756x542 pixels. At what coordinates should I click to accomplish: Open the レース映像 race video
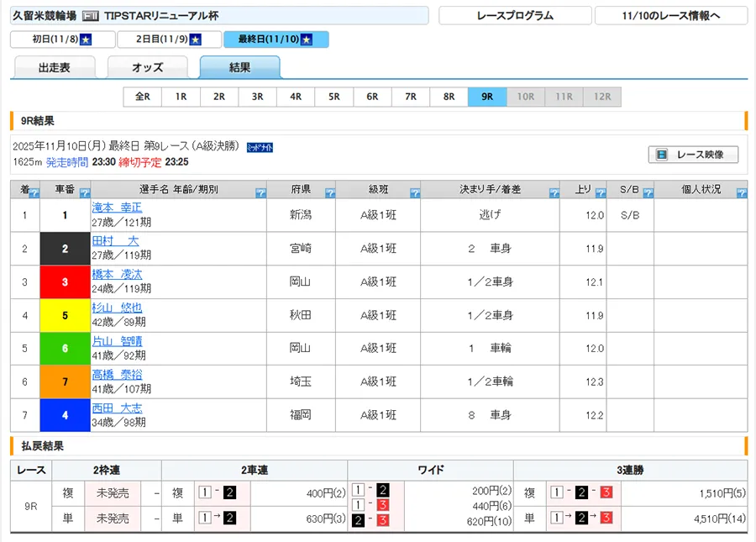point(693,155)
